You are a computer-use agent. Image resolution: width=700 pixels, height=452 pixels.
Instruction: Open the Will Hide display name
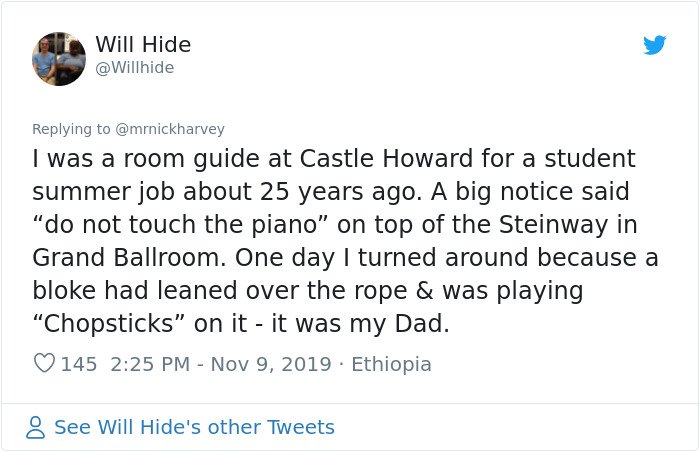click(143, 44)
